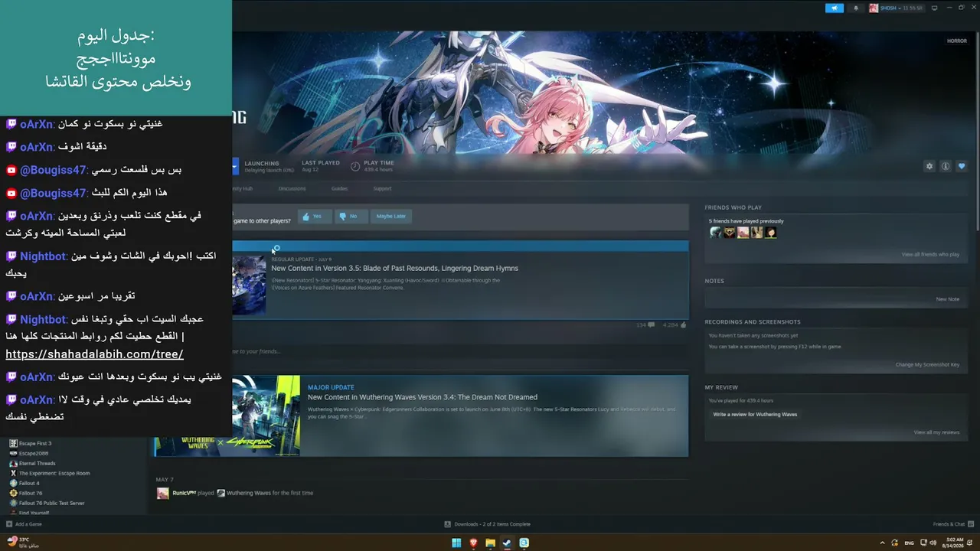This screenshot has width=980, height=551.
Task: Click the fourth friend avatar in Friends Who Play
Action: 756,233
